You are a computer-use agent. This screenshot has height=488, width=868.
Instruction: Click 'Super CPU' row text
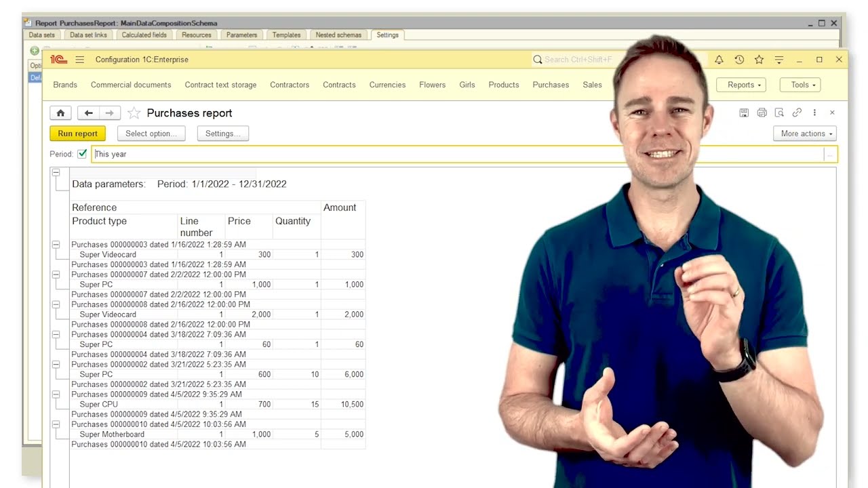coord(99,404)
